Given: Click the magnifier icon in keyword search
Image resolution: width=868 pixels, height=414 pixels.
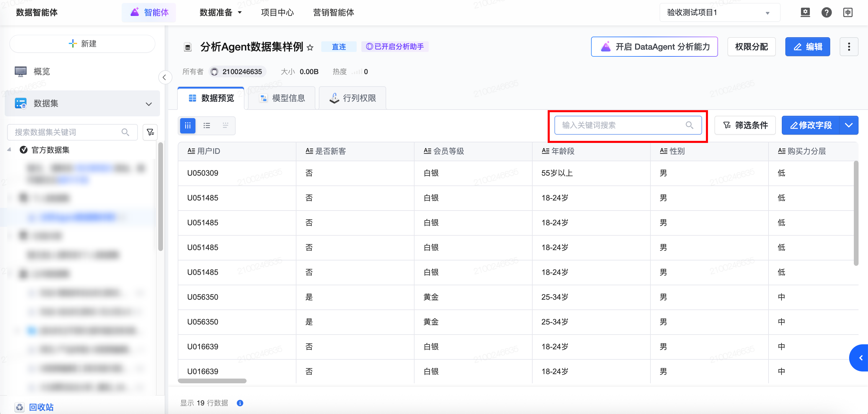Looking at the screenshot, I should click(x=689, y=125).
